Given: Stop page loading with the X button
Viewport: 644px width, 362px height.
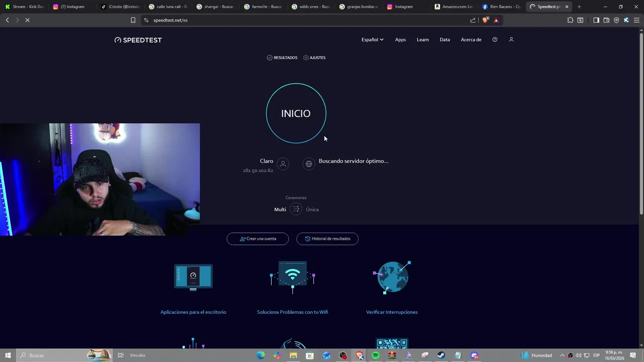Looking at the screenshot, I should [x=28, y=20].
